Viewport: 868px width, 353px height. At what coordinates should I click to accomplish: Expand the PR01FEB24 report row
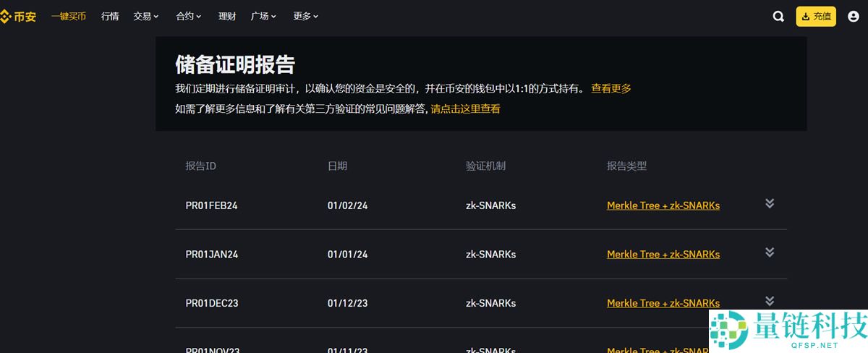tap(770, 203)
